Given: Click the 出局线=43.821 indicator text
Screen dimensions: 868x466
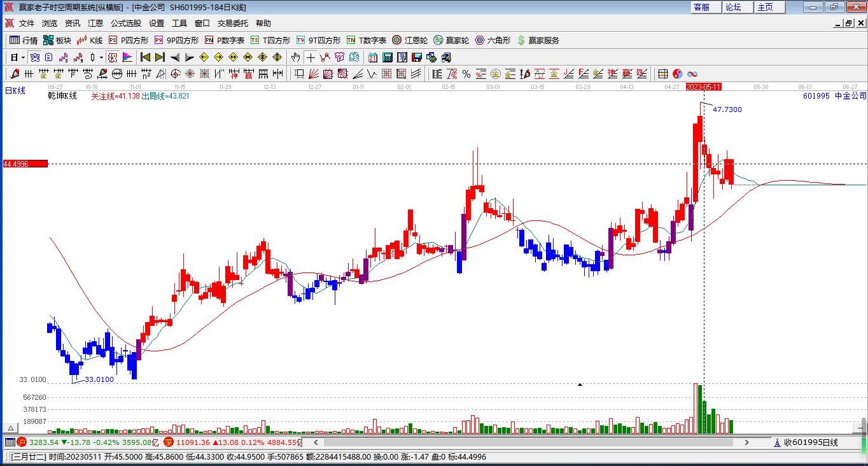Looking at the screenshot, I should point(165,96).
